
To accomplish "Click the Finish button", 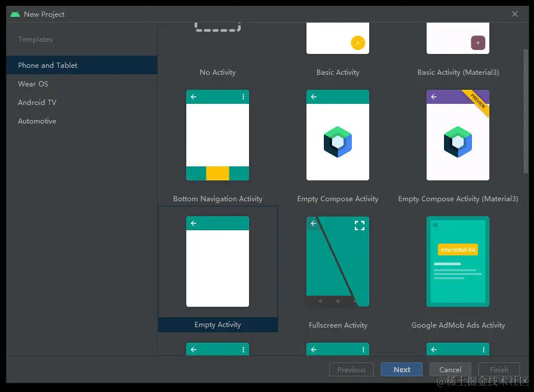I will coord(499,369).
